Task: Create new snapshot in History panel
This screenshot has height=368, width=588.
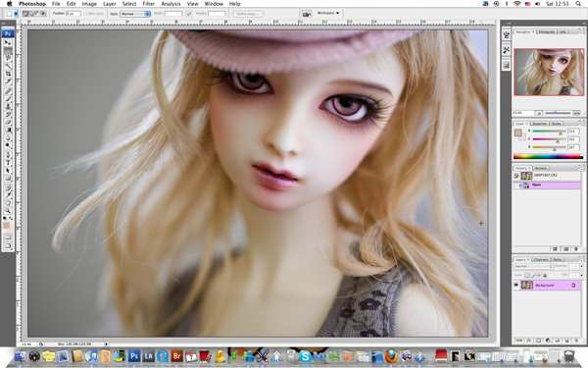Action: coord(565,249)
